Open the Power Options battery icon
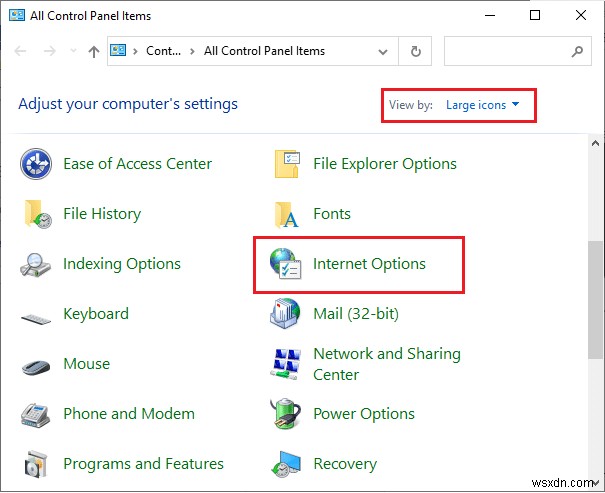Viewport: 605px width, 493px height. click(287, 414)
